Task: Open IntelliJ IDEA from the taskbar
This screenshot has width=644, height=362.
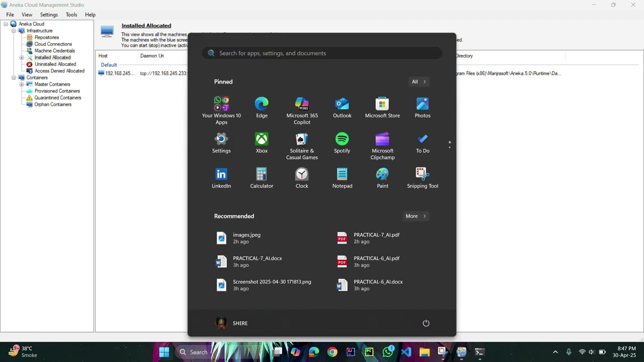Action: [351, 352]
